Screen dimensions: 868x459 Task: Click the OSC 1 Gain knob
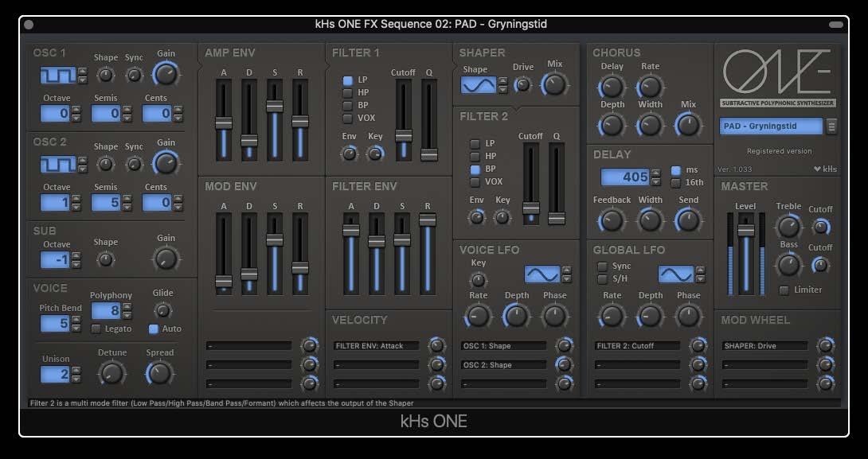point(166,73)
